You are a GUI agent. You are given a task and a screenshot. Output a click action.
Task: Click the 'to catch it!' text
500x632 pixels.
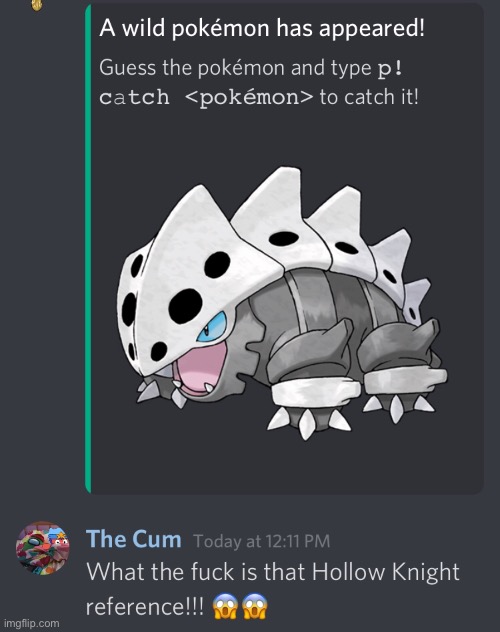click(x=369, y=97)
